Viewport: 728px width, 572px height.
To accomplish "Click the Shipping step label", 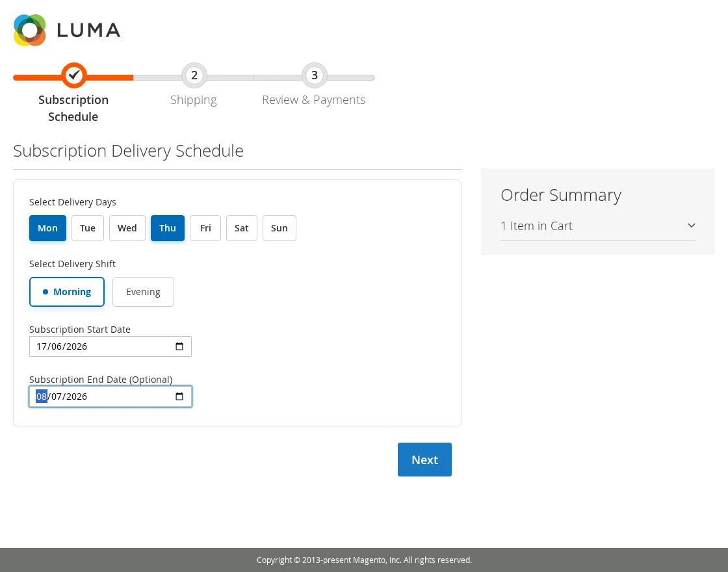I will pos(194,100).
